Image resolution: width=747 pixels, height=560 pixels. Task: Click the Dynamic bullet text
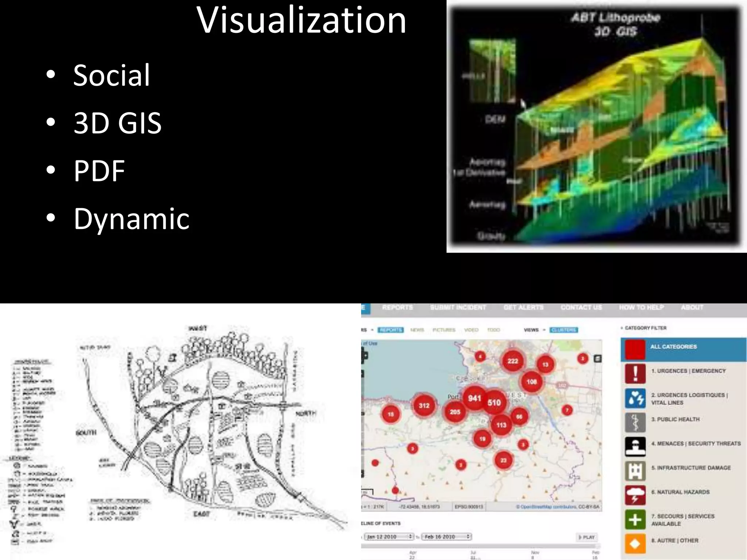point(132,219)
